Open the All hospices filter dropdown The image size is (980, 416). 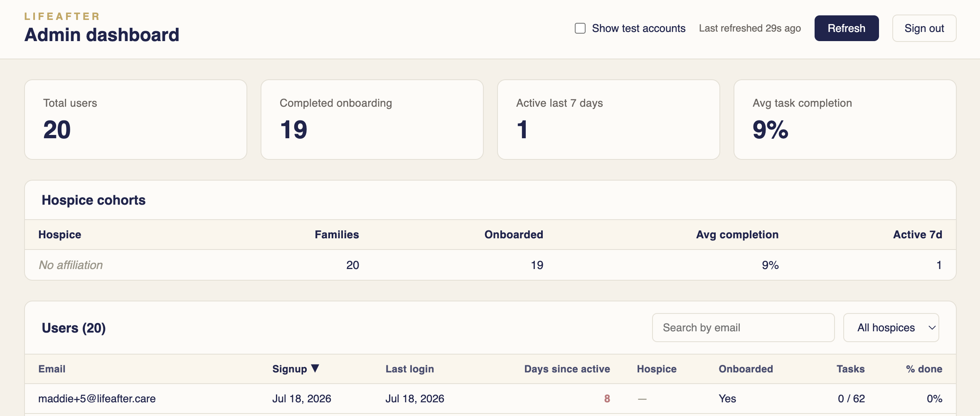coord(891,328)
